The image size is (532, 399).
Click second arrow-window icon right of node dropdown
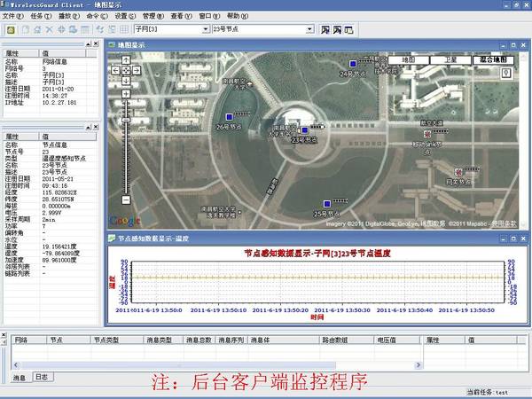click(x=337, y=30)
